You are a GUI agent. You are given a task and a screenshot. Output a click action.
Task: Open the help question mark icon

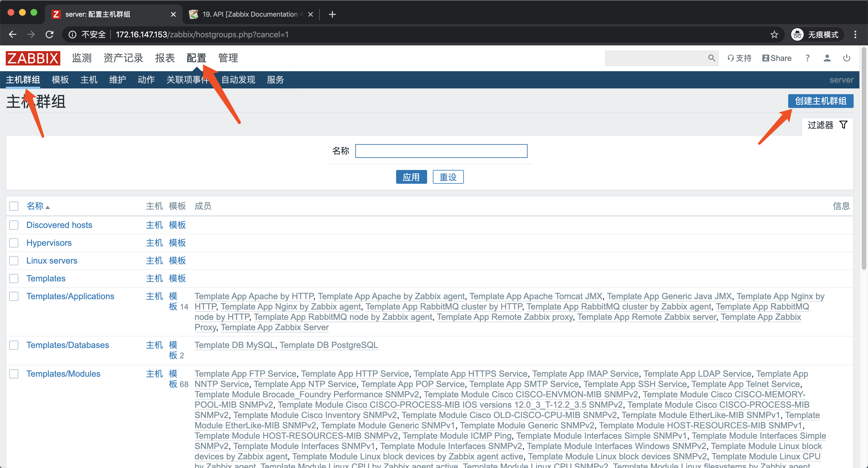point(807,58)
